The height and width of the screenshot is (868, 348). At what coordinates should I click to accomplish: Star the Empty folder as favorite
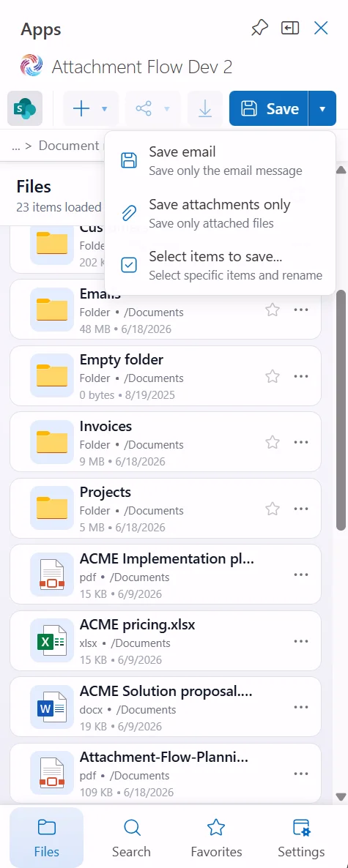click(x=272, y=376)
